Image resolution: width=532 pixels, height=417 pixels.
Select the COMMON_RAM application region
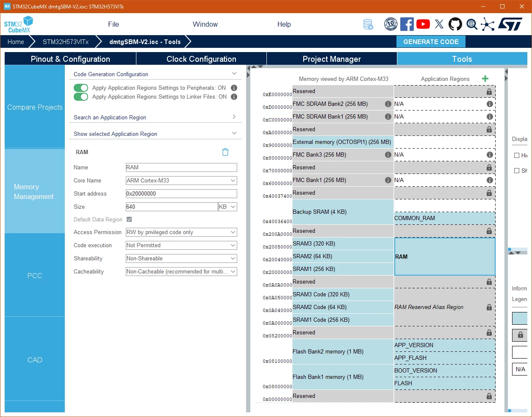click(445, 218)
